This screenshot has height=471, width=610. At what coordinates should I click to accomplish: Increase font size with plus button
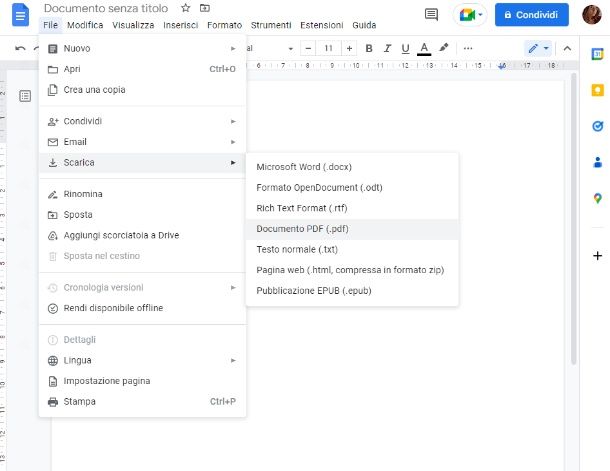pyautogui.click(x=349, y=48)
